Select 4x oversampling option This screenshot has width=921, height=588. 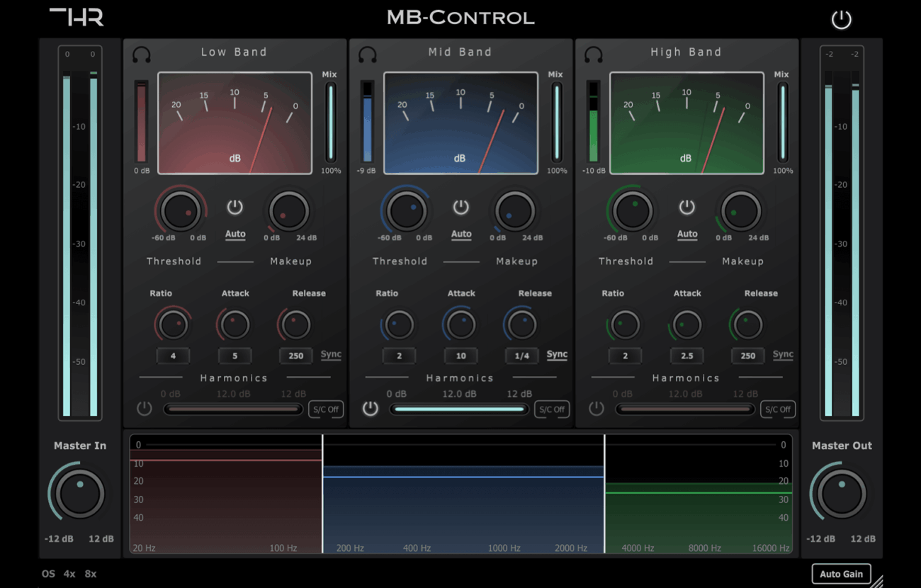[x=69, y=574]
